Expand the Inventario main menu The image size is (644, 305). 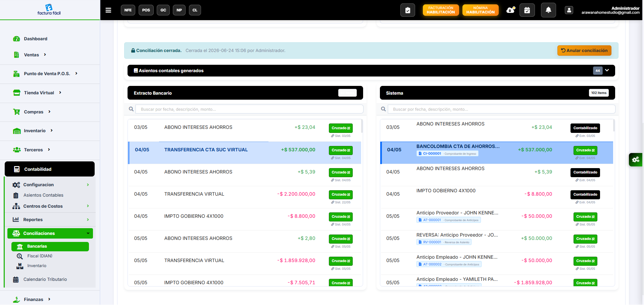click(35, 131)
